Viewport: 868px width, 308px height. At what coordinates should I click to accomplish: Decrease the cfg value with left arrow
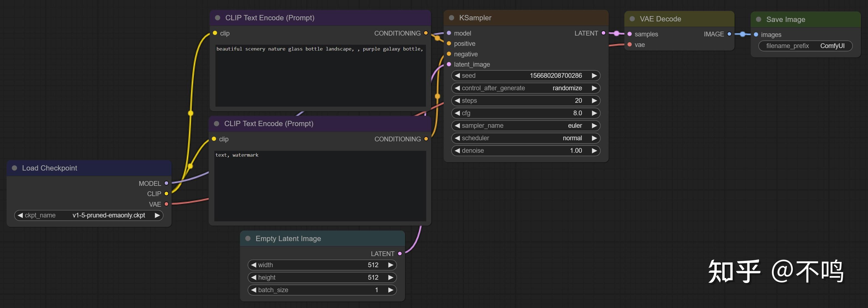[x=457, y=113]
